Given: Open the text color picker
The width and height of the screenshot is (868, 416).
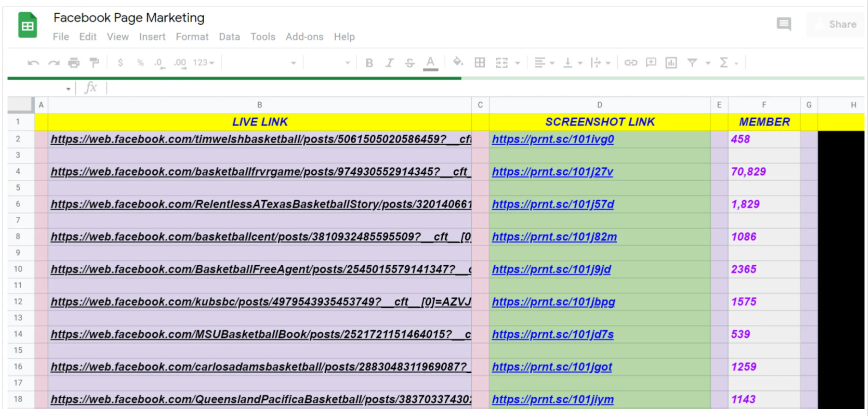Looking at the screenshot, I should click(x=430, y=63).
